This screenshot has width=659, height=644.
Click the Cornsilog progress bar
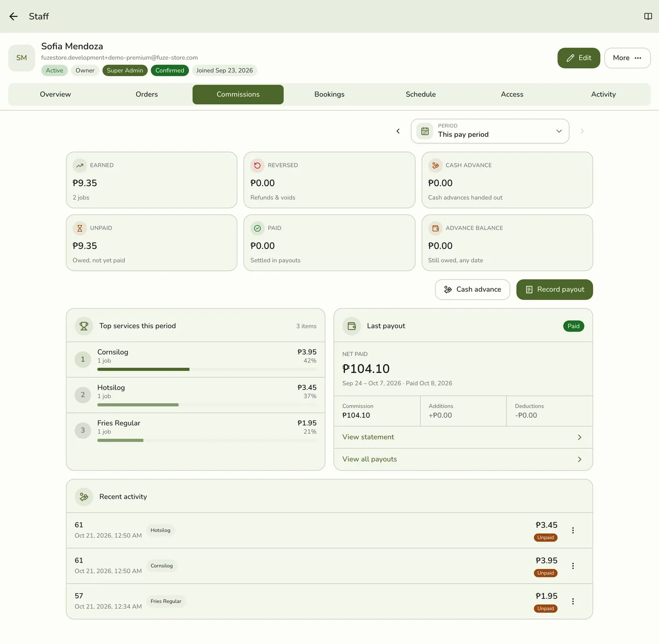pyautogui.click(x=207, y=369)
